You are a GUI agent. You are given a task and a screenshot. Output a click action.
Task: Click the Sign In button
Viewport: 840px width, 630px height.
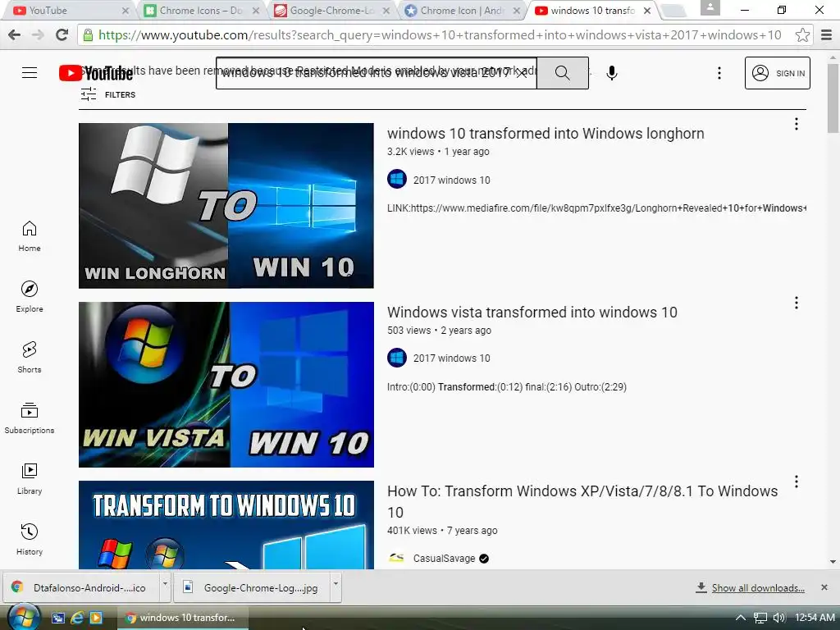point(778,73)
